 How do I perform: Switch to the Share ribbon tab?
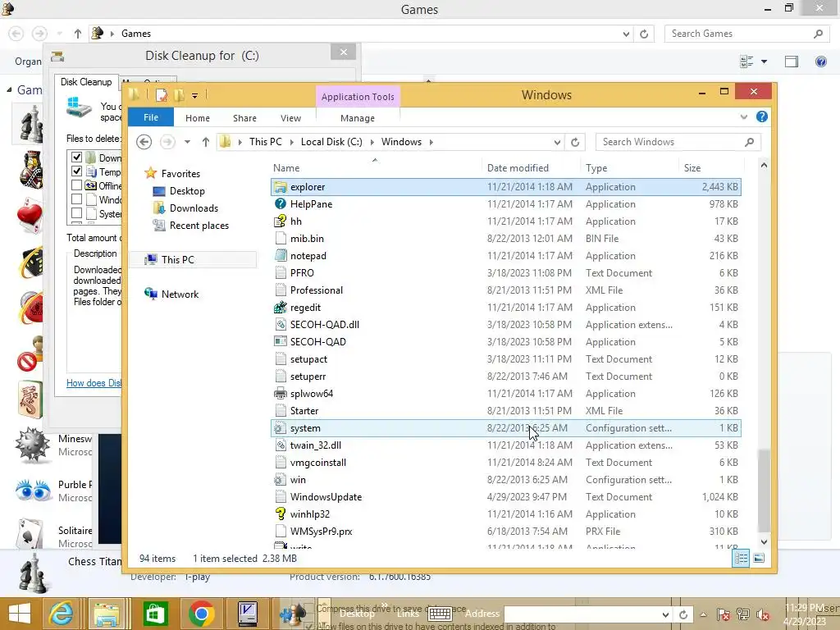click(x=244, y=118)
